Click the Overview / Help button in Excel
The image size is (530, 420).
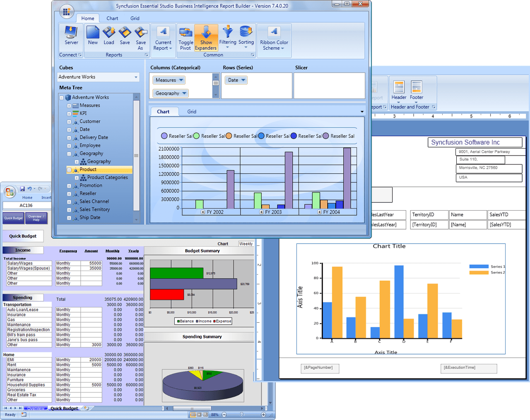[36, 218]
